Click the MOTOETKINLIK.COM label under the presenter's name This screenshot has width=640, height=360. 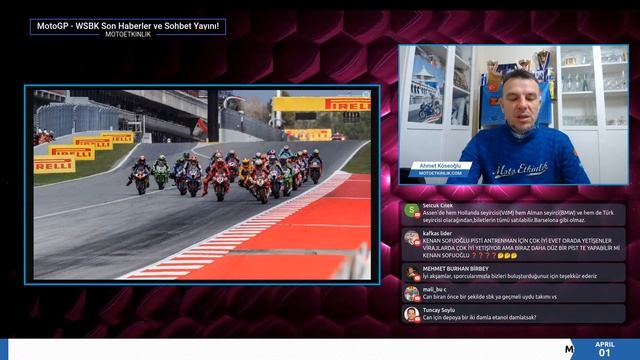click(x=440, y=173)
